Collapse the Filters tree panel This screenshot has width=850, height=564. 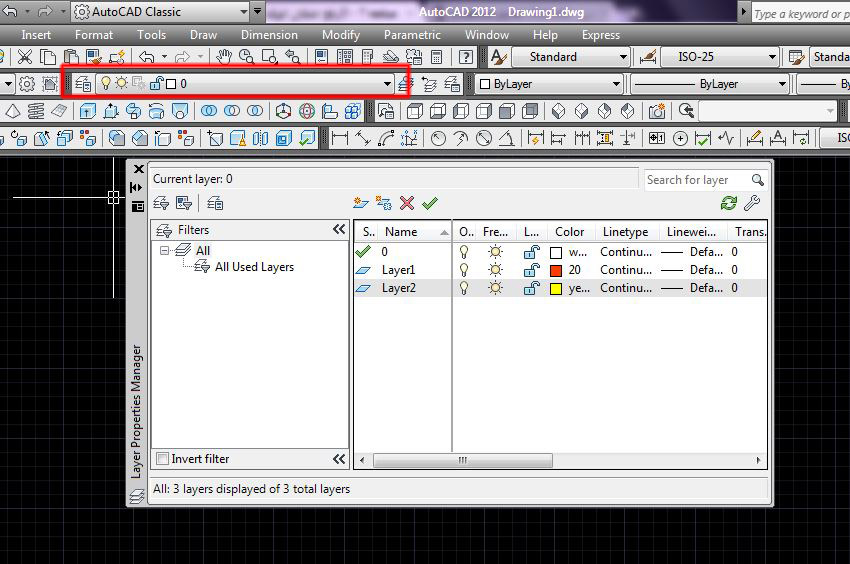click(339, 230)
